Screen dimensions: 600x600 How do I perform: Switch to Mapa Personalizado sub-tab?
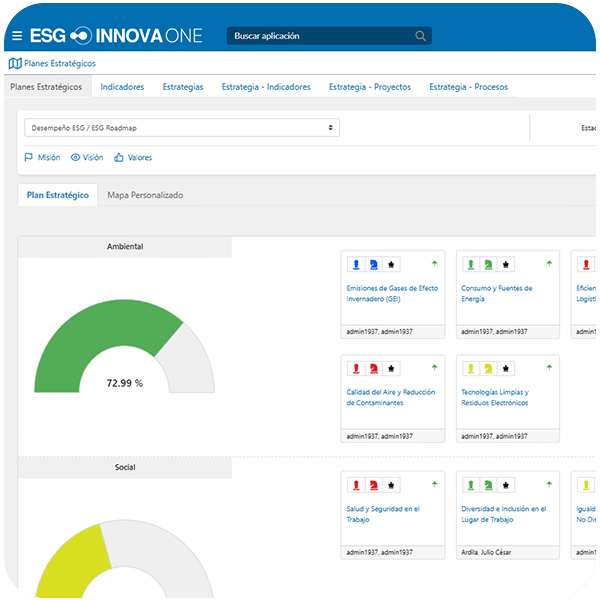[x=145, y=195]
